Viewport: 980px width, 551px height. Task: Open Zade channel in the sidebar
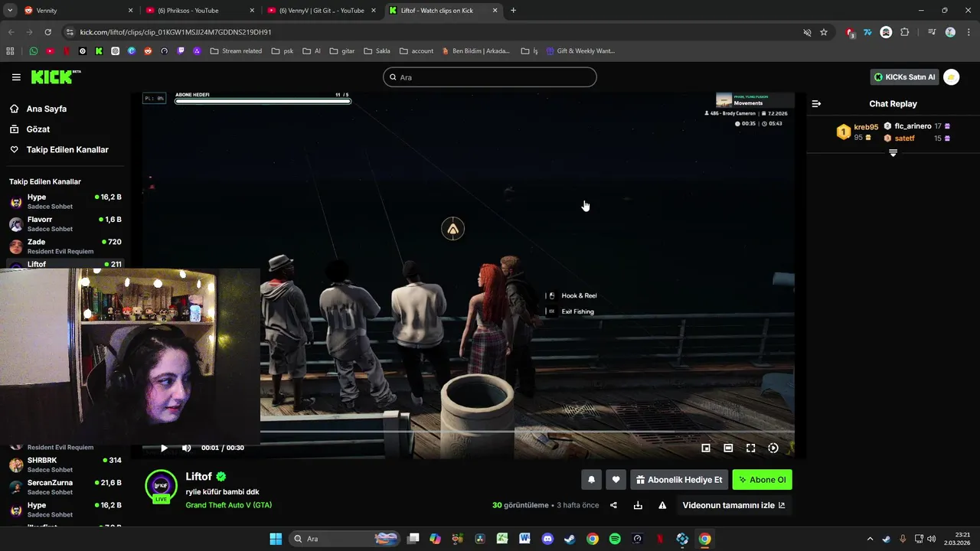[65, 246]
